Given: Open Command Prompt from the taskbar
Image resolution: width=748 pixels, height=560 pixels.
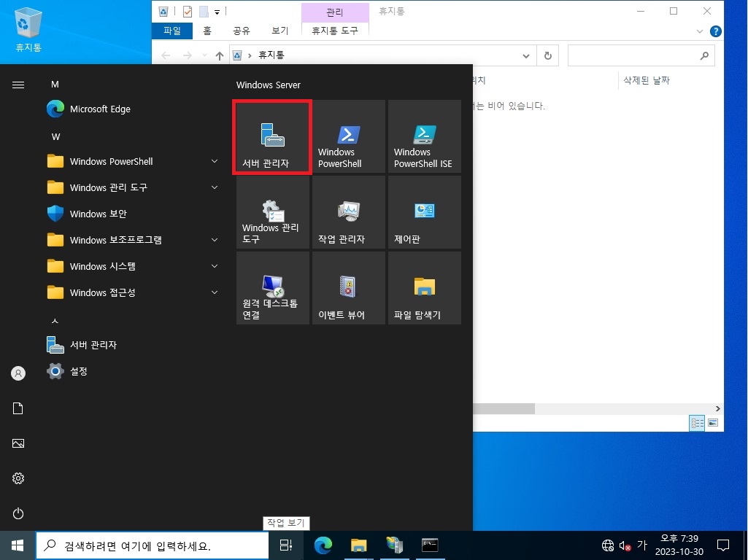Looking at the screenshot, I should click(430, 545).
